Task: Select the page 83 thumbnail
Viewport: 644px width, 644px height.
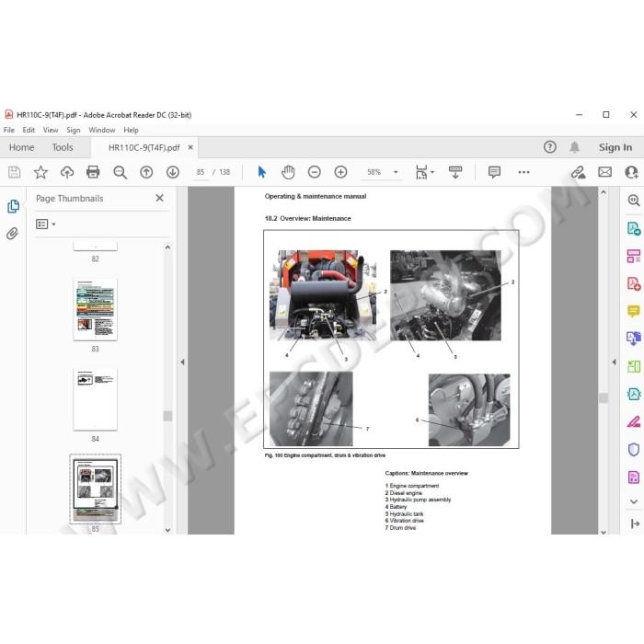Action: [x=96, y=310]
